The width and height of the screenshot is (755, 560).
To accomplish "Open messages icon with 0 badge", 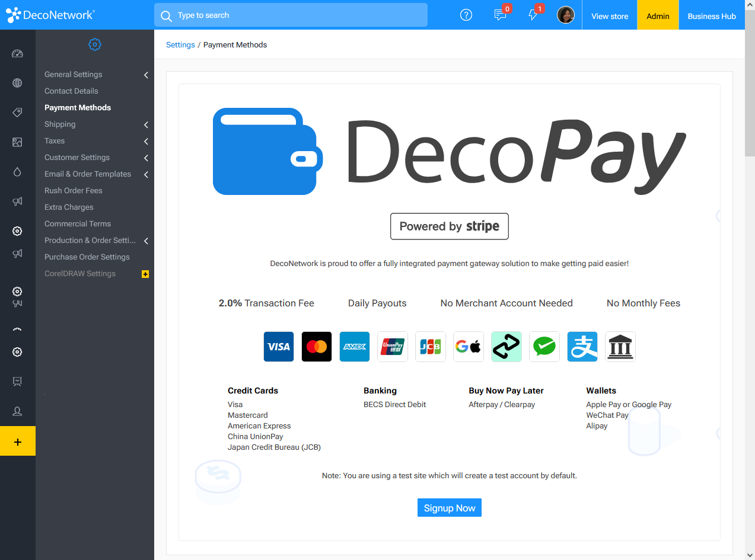I will [501, 15].
